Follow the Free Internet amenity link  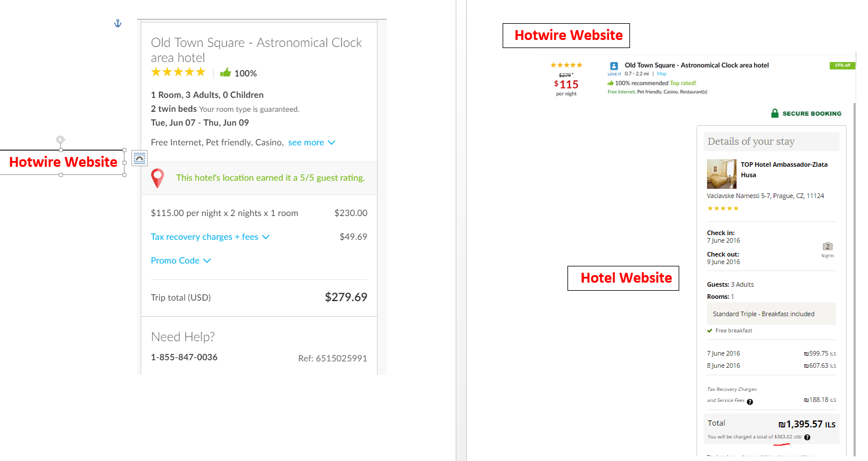click(x=620, y=92)
